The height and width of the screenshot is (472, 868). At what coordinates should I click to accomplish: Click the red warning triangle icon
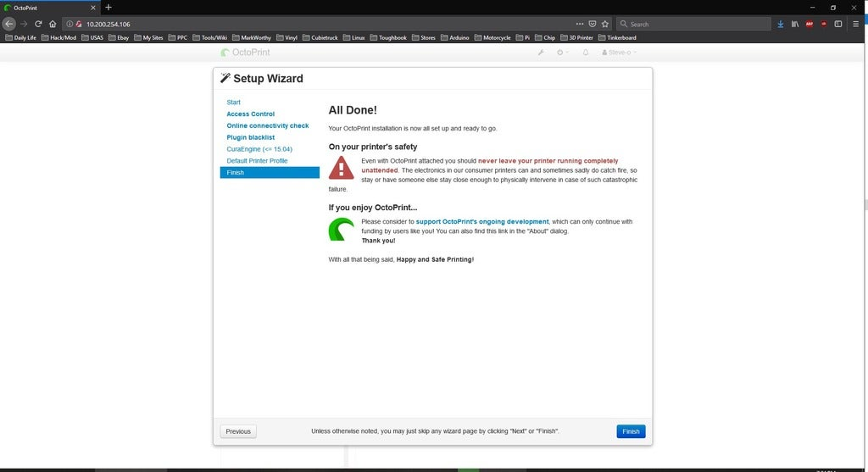(x=341, y=168)
